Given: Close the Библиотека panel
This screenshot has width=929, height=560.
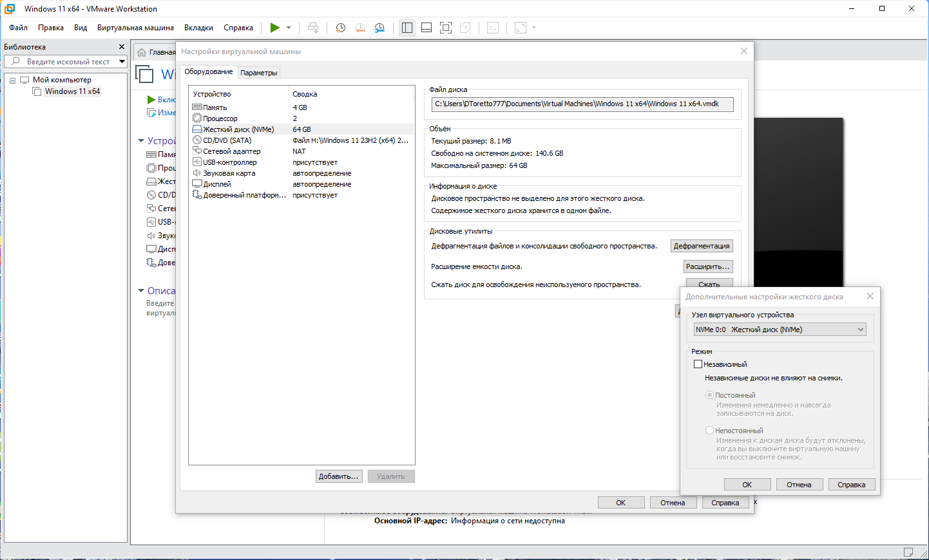Looking at the screenshot, I should 122,47.
